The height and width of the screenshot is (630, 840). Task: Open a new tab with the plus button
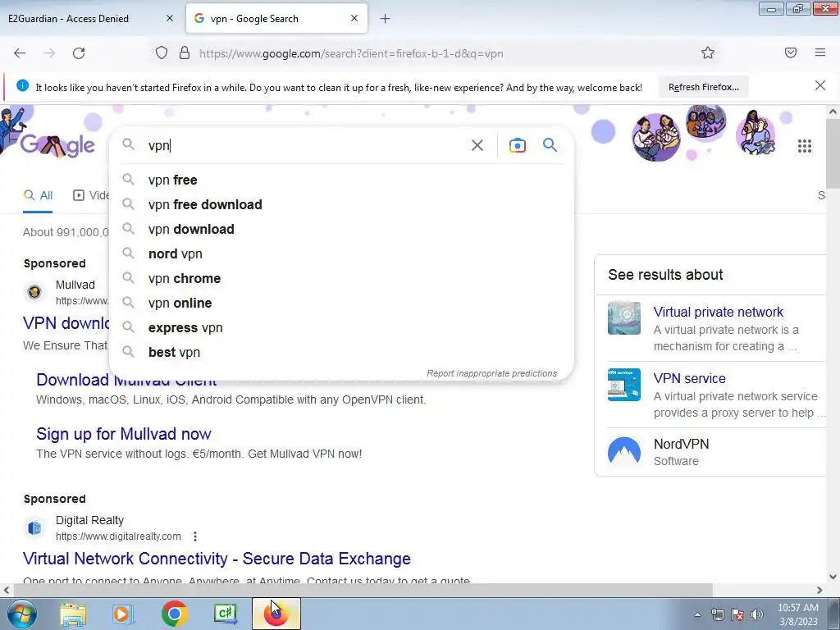(x=386, y=19)
